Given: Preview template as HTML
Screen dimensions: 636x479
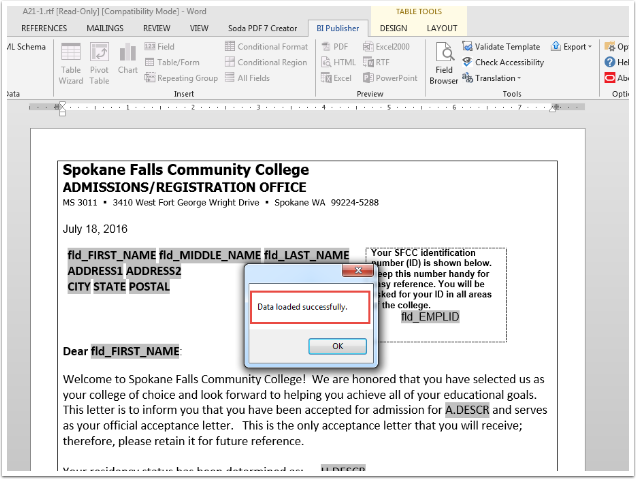Looking at the screenshot, I should (338, 62).
